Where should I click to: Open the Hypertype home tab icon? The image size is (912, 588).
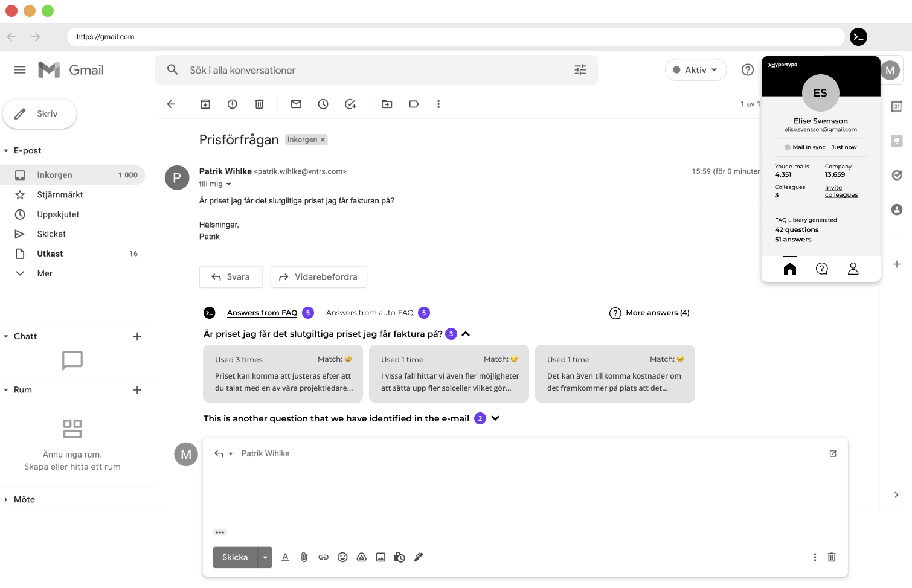[789, 269]
